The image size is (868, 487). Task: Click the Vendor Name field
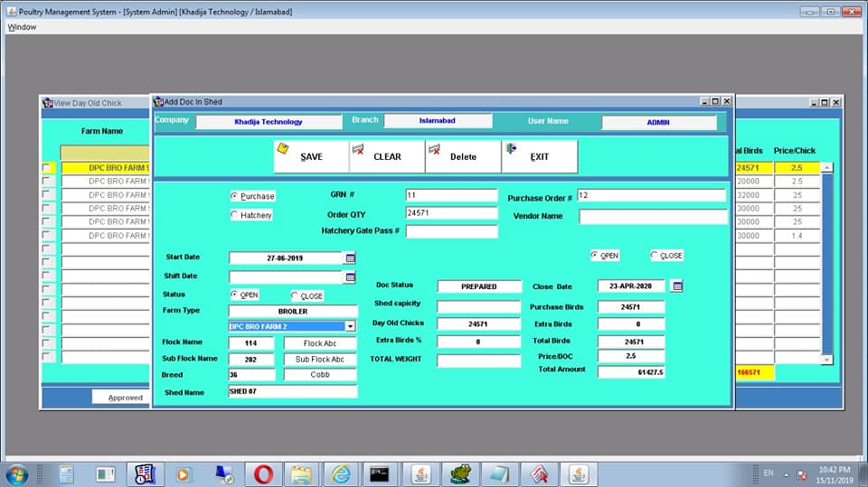coord(653,216)
